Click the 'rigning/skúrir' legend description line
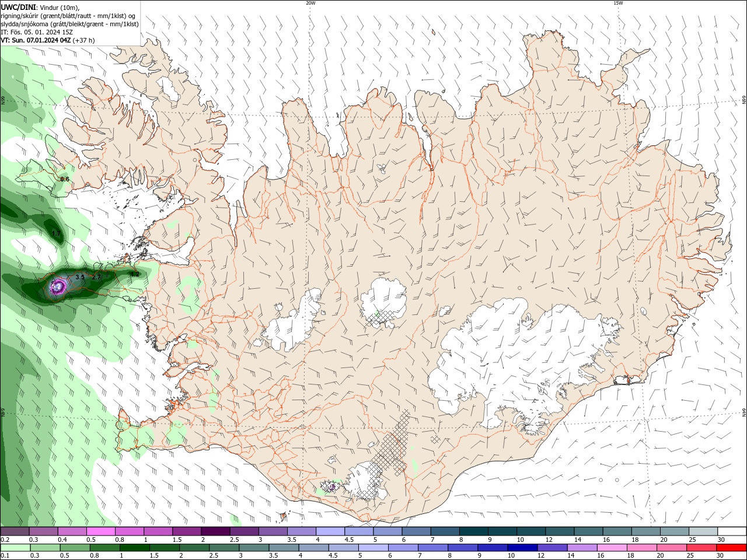 68,16
